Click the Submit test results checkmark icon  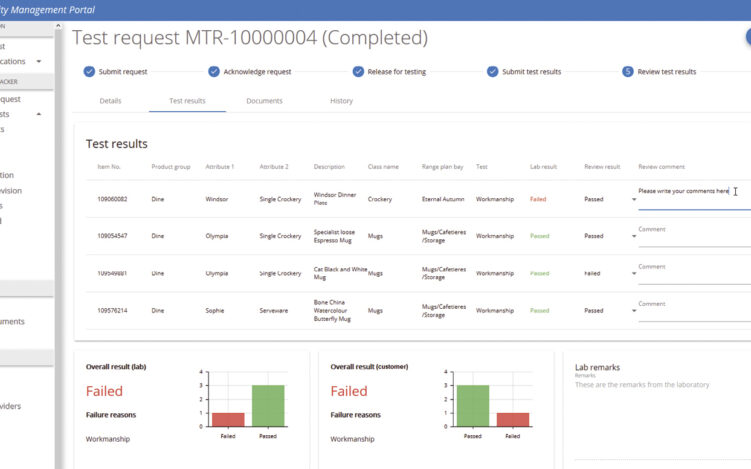pyautogui.click(x=492, y=72)
